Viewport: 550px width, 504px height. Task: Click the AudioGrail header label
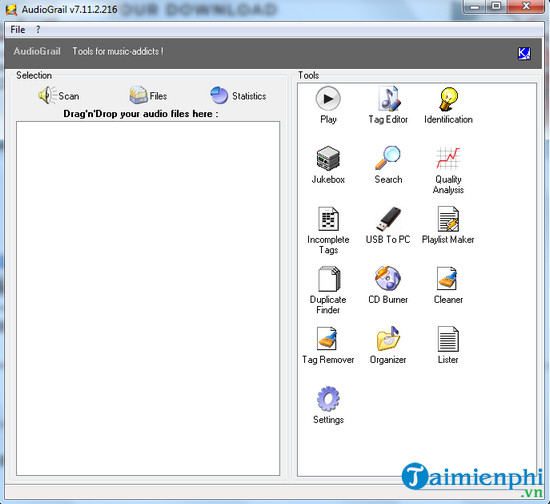(37, 51)
